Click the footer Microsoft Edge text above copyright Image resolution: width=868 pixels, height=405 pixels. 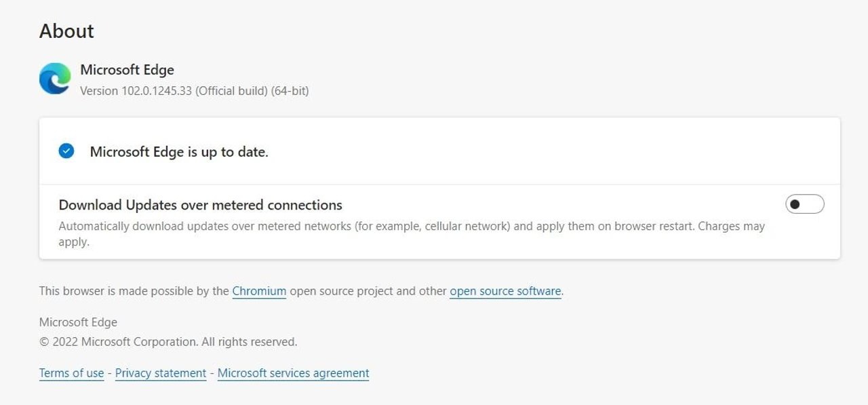coord(78,322)
